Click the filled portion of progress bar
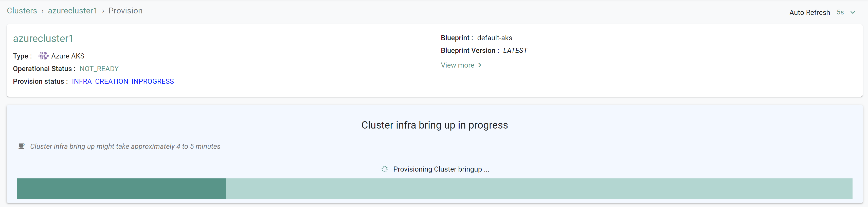 click(x=121, y=189)
